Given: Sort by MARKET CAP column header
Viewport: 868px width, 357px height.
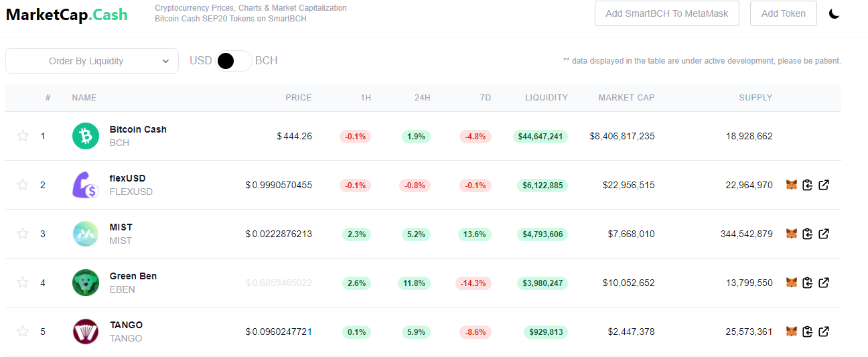Looking at the screenshot, I should 627,98.
